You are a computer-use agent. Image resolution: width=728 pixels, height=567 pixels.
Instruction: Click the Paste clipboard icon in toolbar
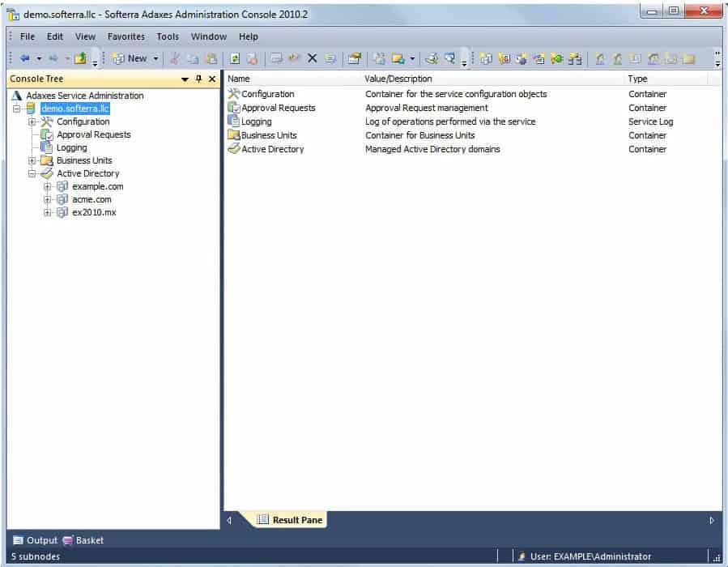[x=211, y=58]
